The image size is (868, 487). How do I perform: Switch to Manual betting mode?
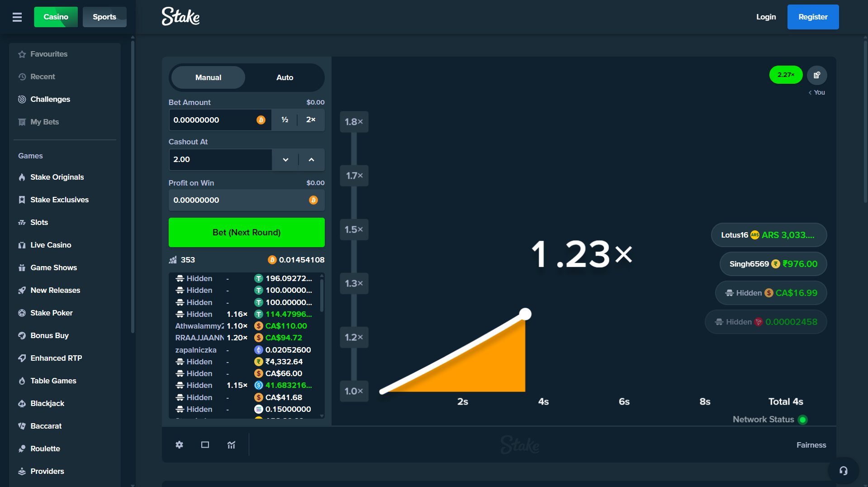pyautogui.click(x=208, y=77)
